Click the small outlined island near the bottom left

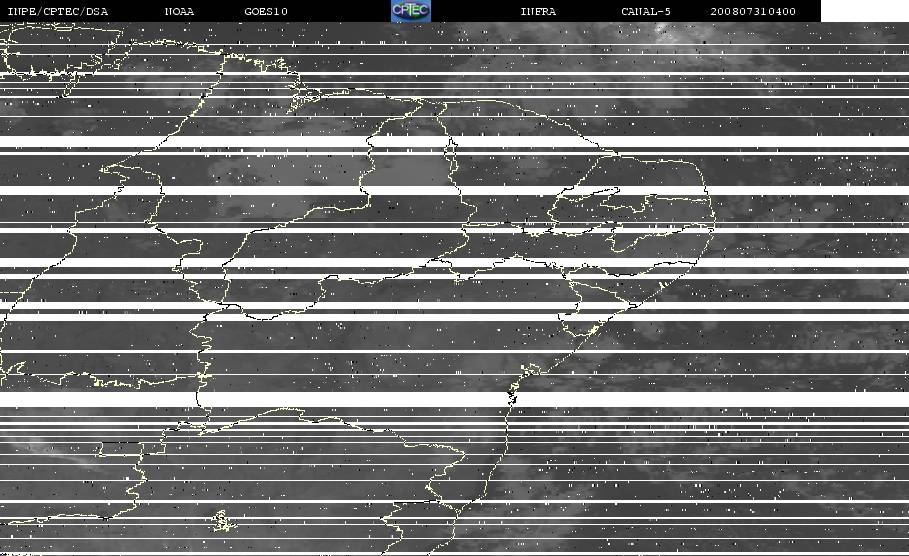(223, 520)
